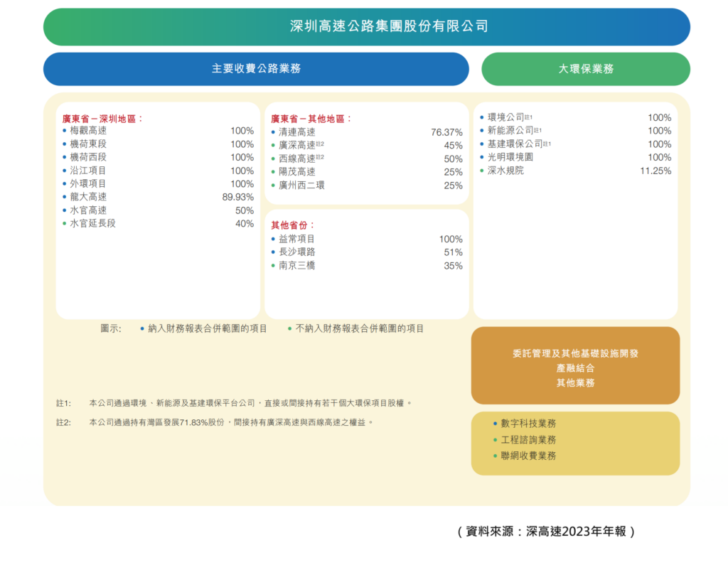Click the 25% value beside 陽茂高速
The height and width of the screenshot is (580, 728).
point(454,172)
